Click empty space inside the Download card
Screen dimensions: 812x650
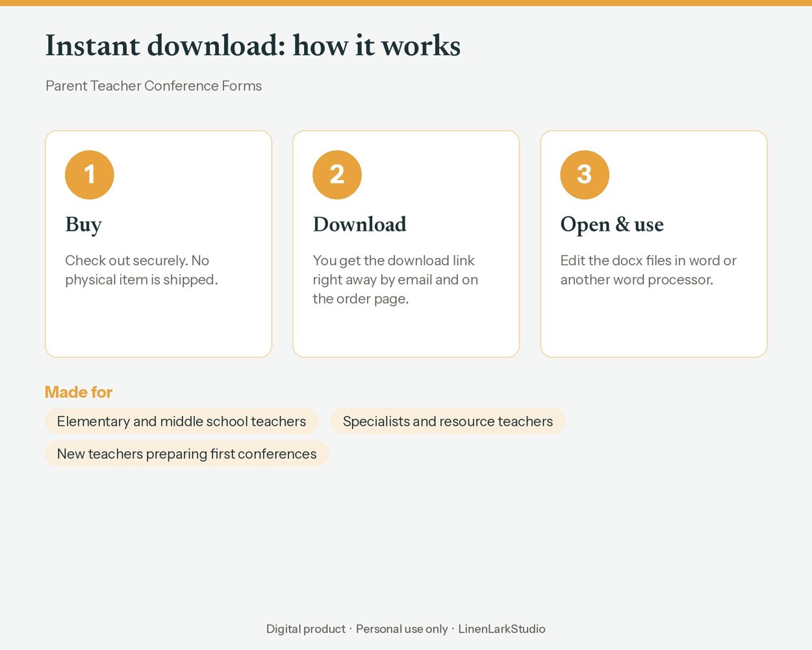click(x=406, y=331)
